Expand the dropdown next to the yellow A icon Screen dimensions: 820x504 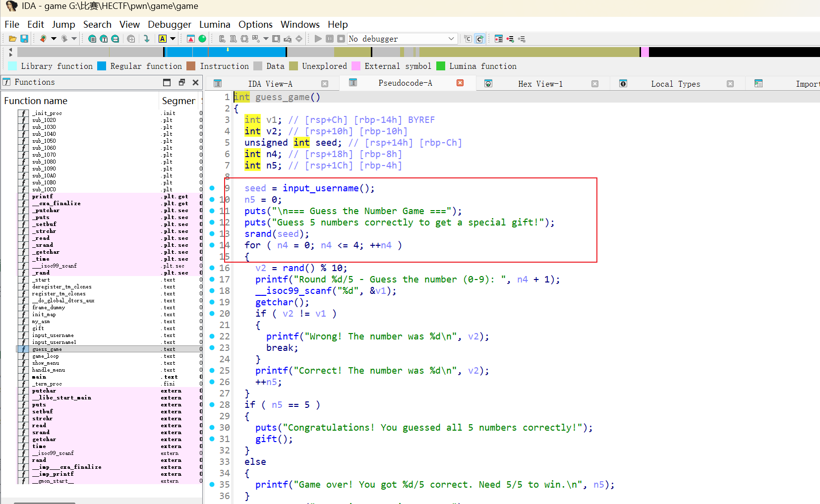(x=172, y=39)
